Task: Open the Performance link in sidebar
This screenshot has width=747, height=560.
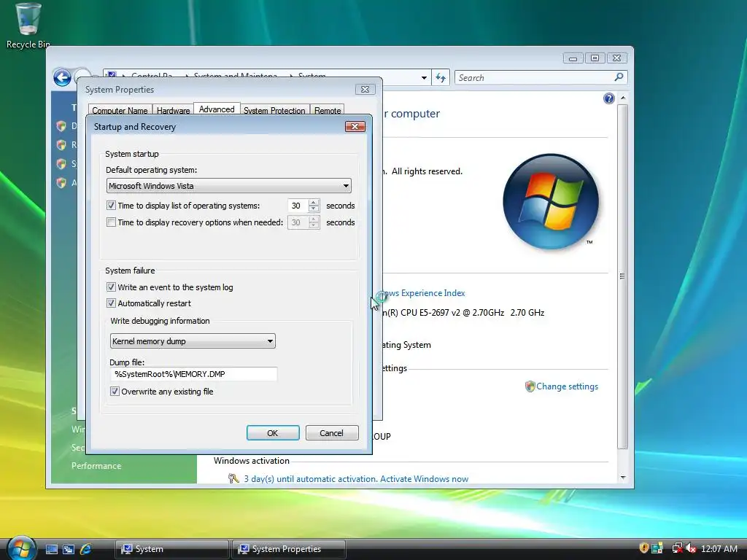Action: pos(96,466)
